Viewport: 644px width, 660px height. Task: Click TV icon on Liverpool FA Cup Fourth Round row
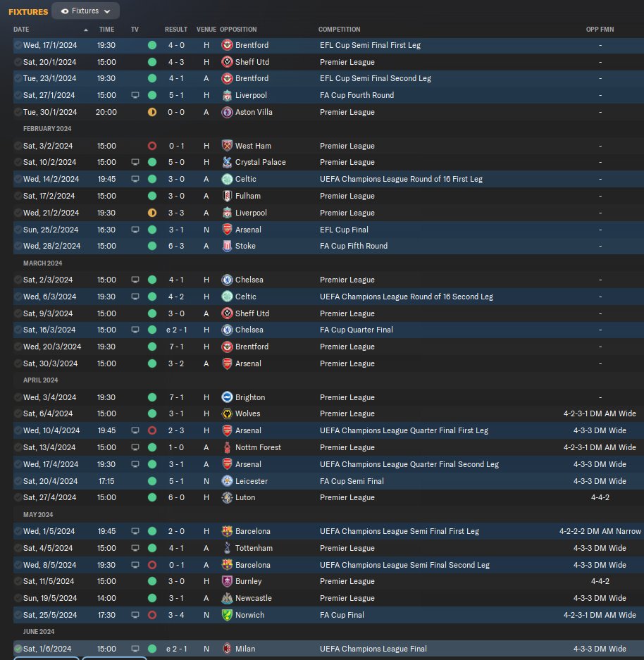[135, 95]
